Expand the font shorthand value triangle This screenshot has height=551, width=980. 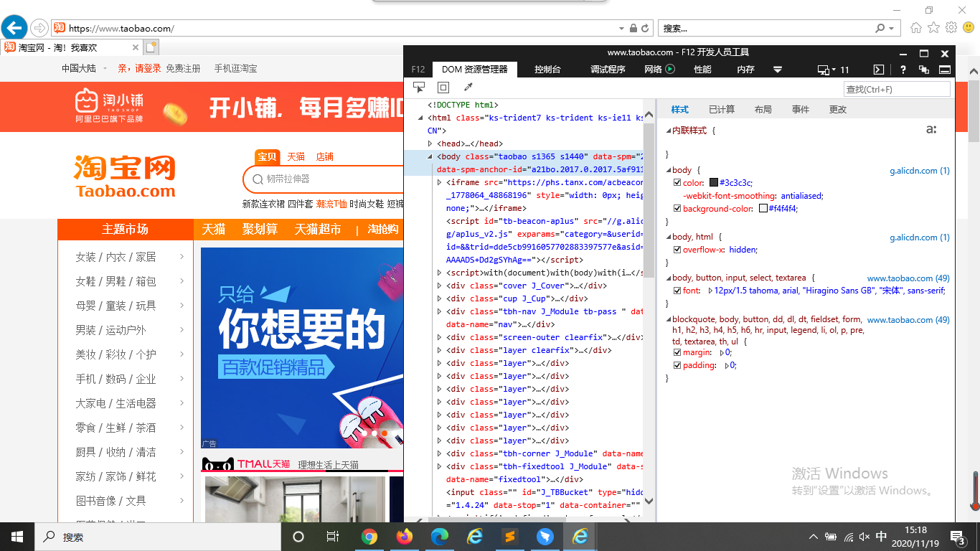[710, 291]
